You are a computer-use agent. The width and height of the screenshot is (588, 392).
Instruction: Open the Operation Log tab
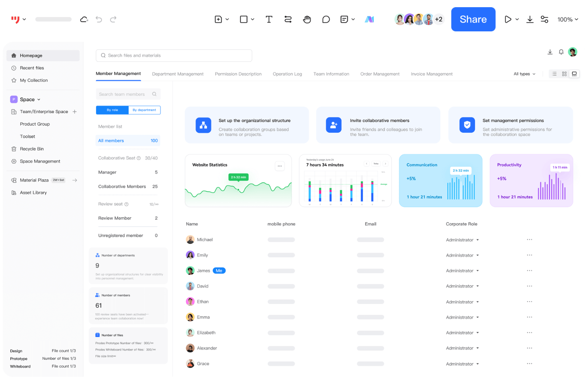click(x=287, y=74)
